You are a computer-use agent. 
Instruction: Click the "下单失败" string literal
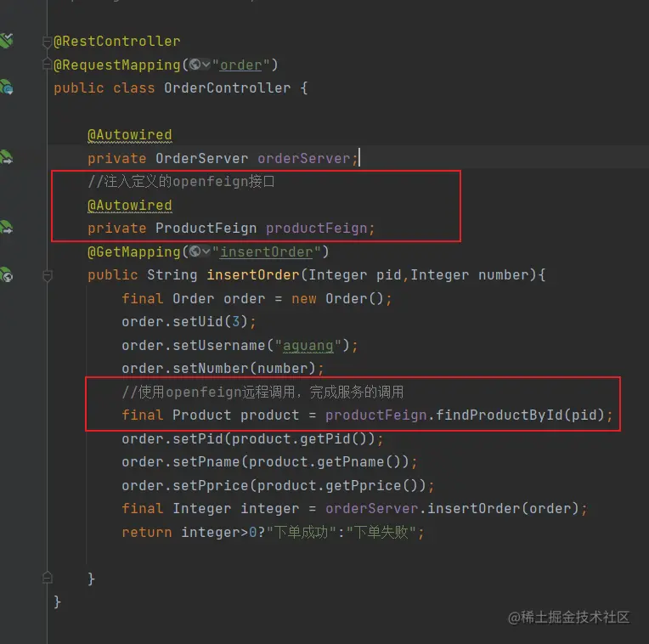(381, 532)
